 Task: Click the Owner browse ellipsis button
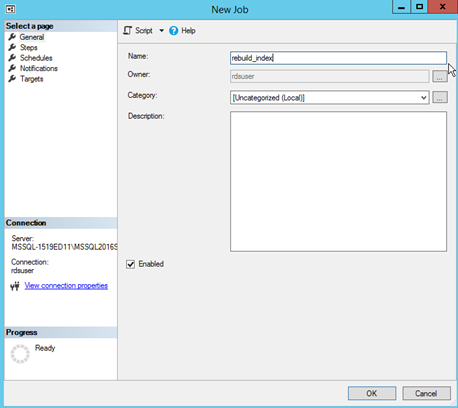[440, 76]
